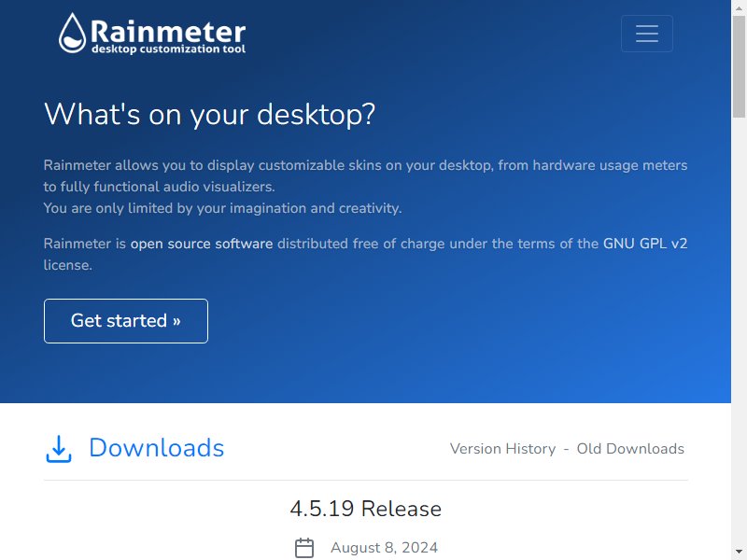747x560 pixels.
Task: Open the hamburger navigation menu
Action: pos(646,34)
